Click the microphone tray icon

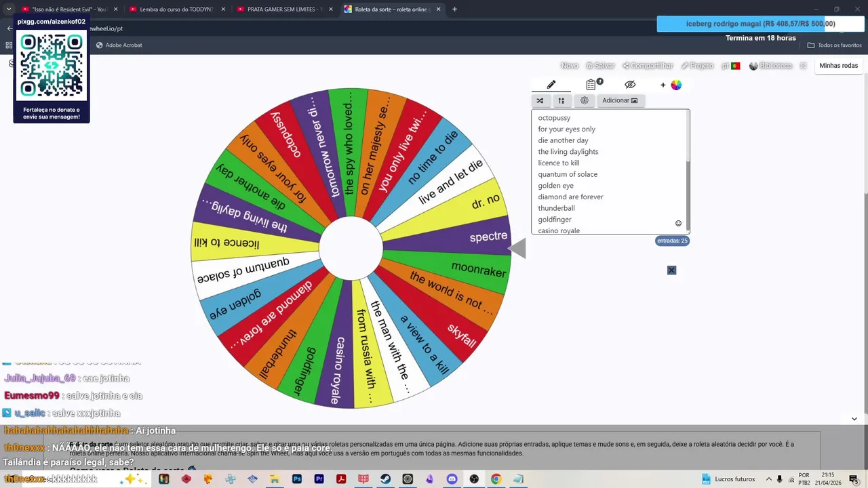[x=780, y=479]
